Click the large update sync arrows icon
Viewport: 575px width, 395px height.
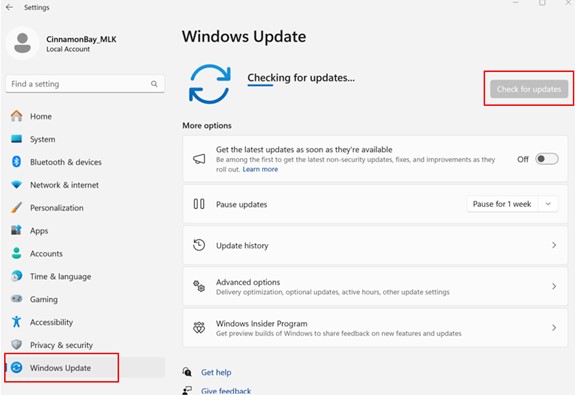point(210,84)
